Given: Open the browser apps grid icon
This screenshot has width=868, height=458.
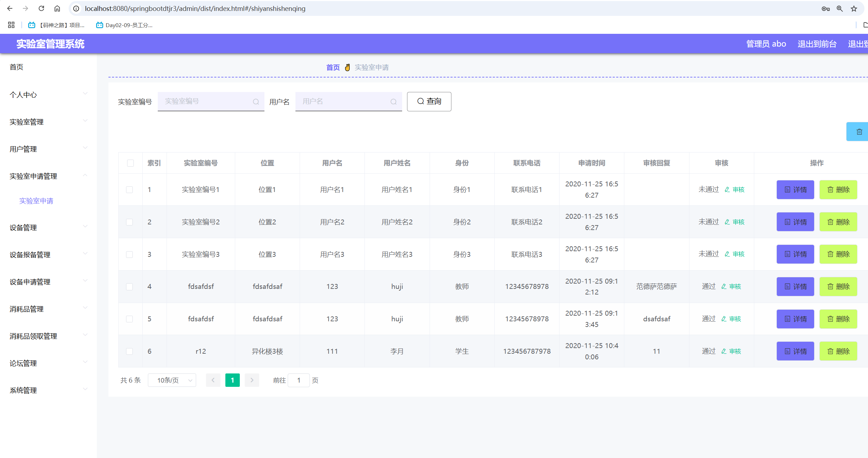Looking at the screenshot, I should (11, 25).
